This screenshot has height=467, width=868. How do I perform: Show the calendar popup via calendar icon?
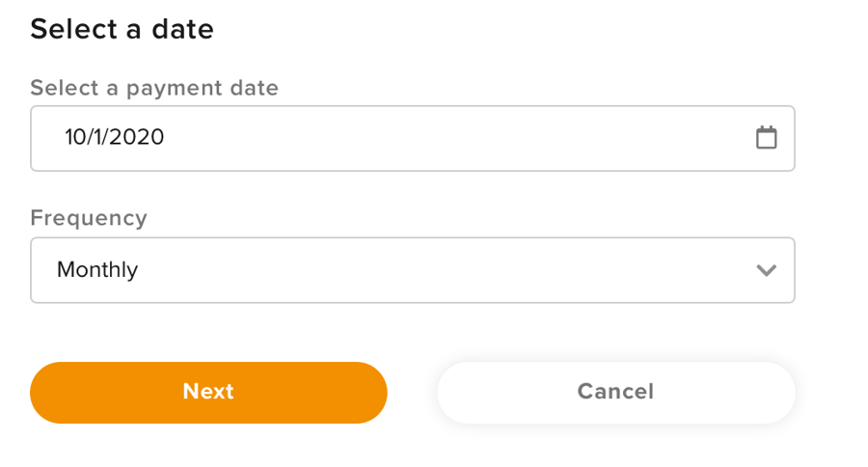pos(766,137)
